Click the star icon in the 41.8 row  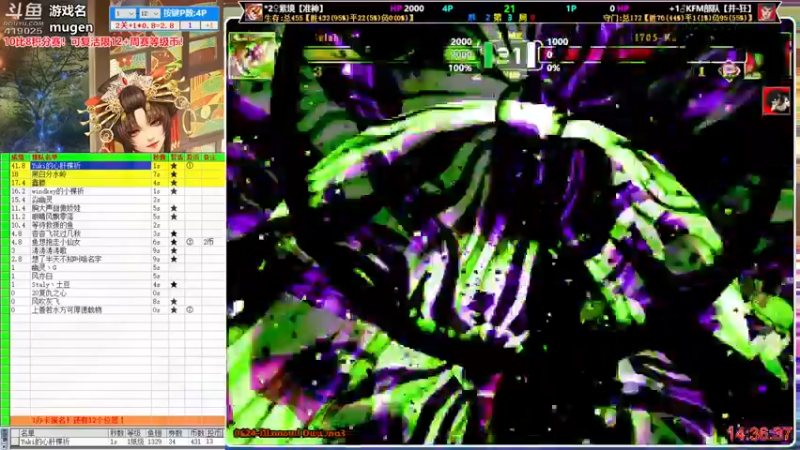click(174, 166)
